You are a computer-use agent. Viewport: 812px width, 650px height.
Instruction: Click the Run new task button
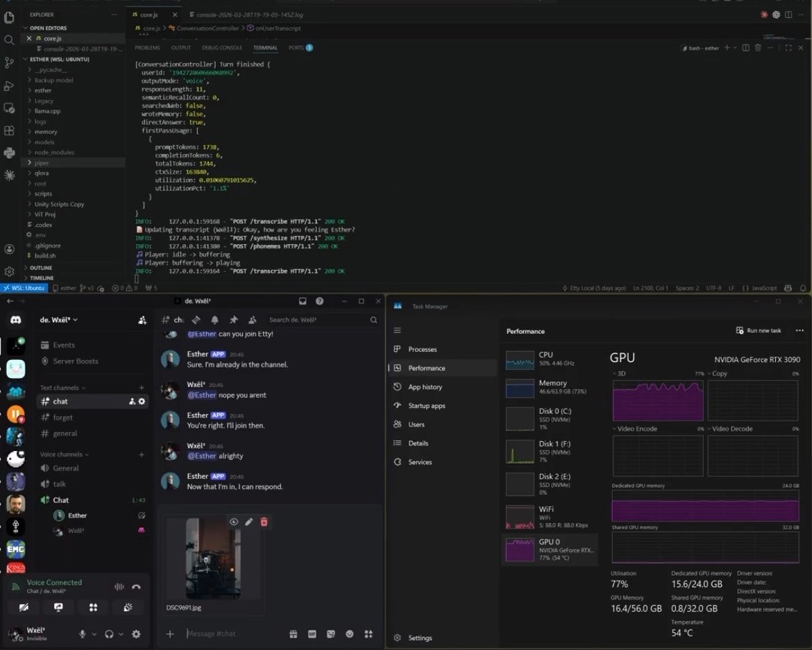pyautogui.click(x=759, y=331)
